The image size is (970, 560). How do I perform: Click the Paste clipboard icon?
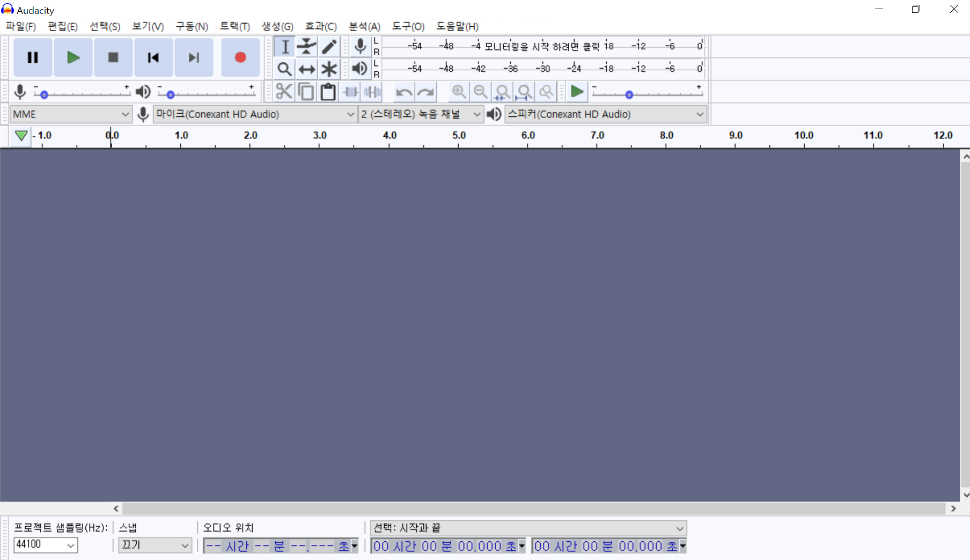click(x=328, y=92)
